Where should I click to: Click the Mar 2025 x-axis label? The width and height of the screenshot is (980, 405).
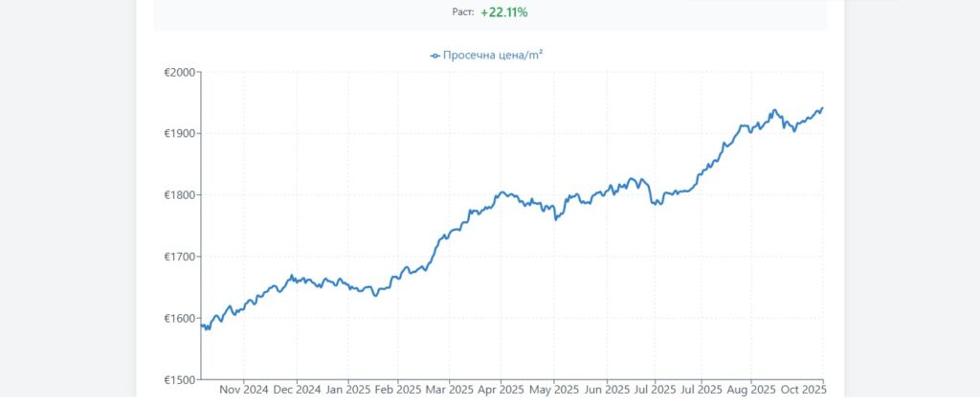[x=449, y=391]
